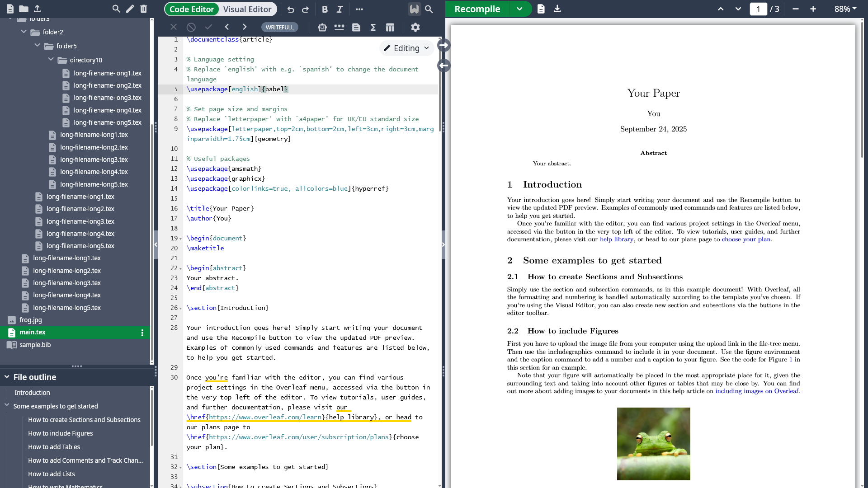Toggle the Writefull pill button

[279, 28]
